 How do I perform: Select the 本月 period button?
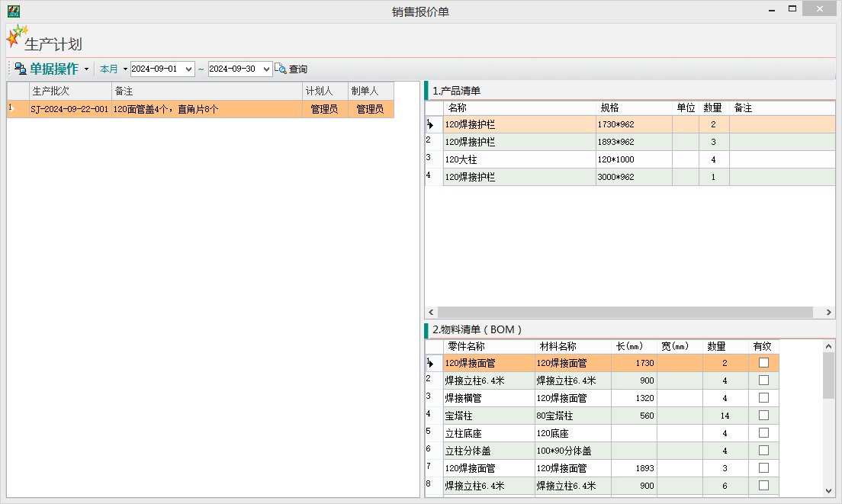pyautogui.click(x=108, y=69)
